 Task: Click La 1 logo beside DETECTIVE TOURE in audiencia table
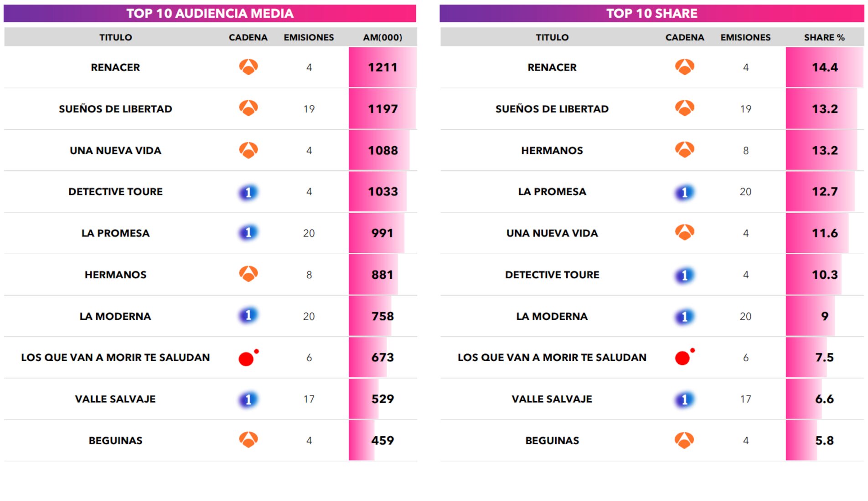coord(248,192)
